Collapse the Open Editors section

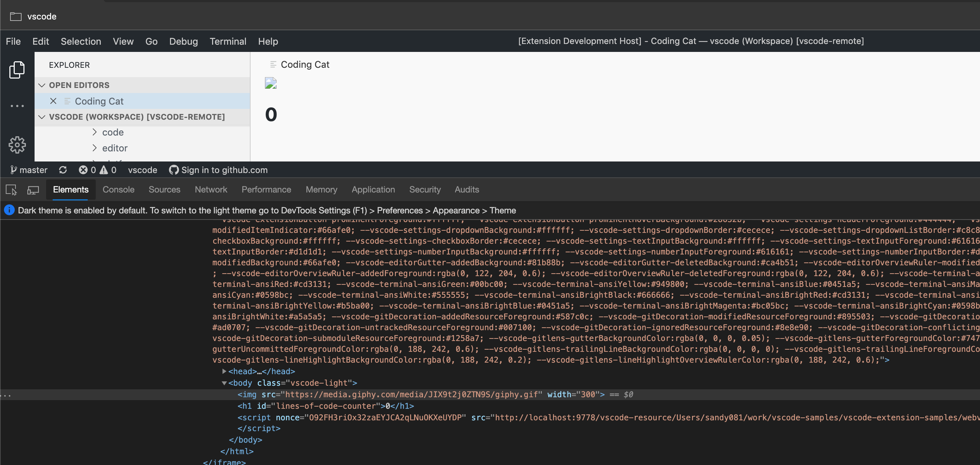pyautogui.click(x=42, y=85)
